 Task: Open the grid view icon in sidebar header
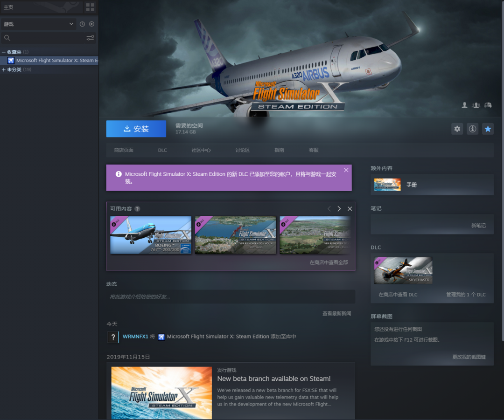91,7
